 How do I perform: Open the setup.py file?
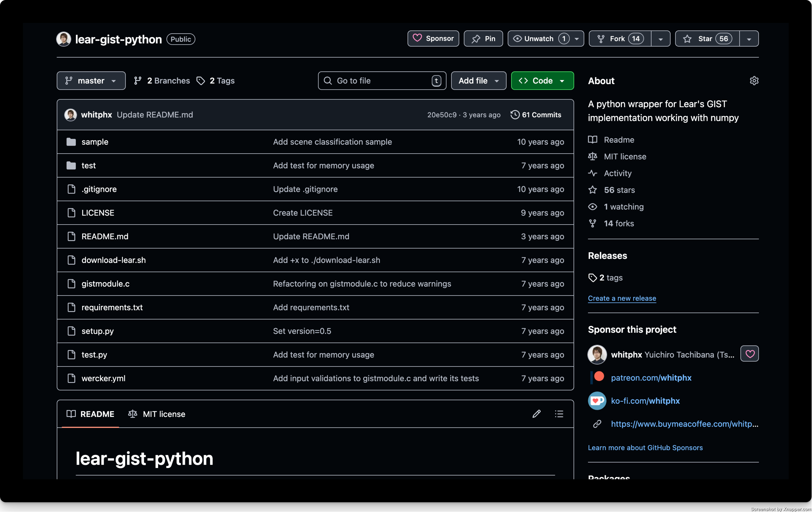(x=97, y=331)
